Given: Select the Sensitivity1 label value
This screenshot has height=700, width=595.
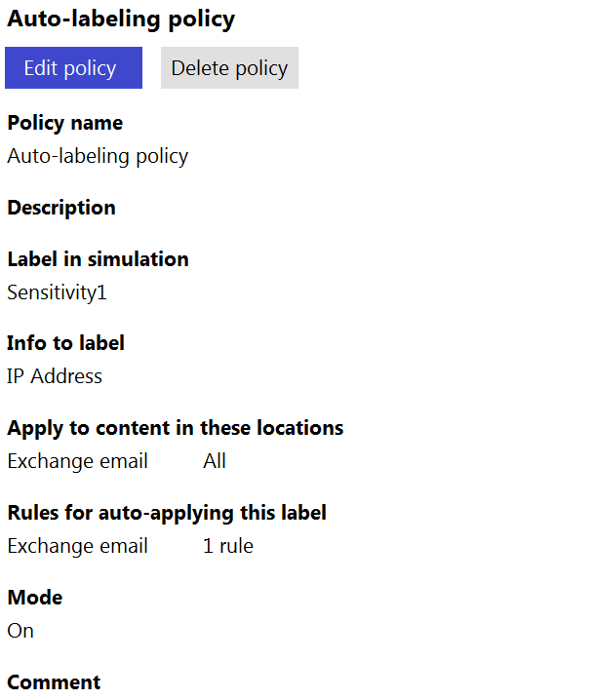Looking at the screenshot, I should 58,292.
